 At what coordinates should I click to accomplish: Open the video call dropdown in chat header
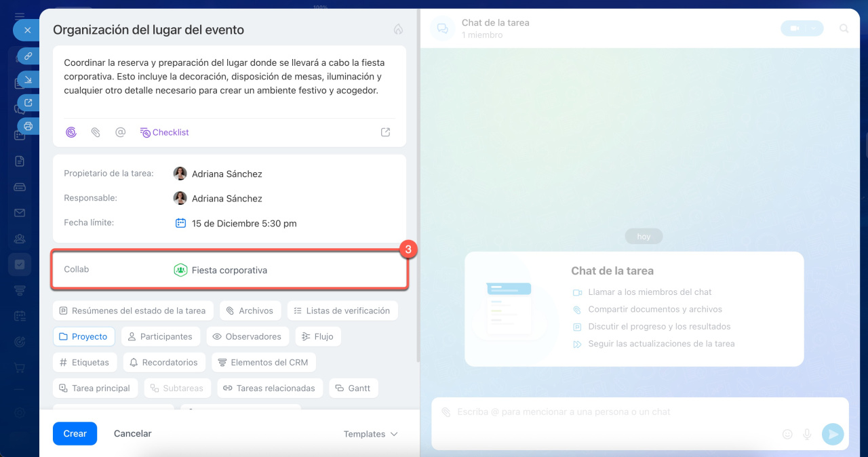click(x=812, y=28)
